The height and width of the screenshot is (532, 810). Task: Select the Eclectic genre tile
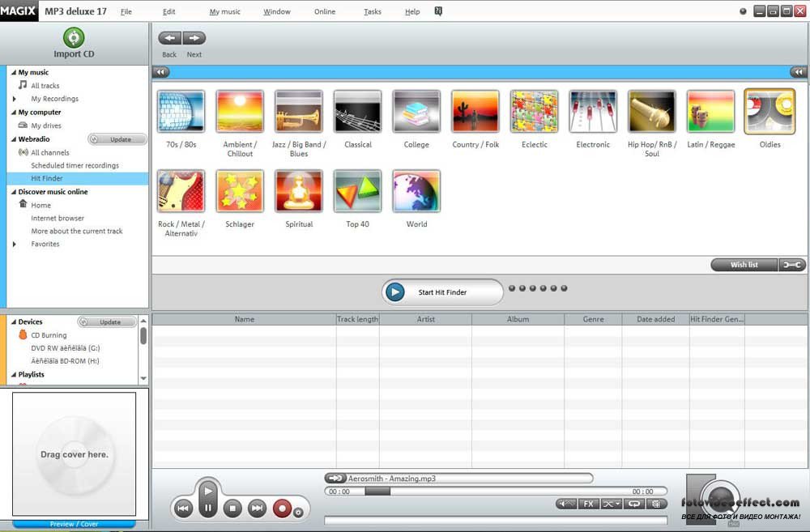click(x=534, y=112)
